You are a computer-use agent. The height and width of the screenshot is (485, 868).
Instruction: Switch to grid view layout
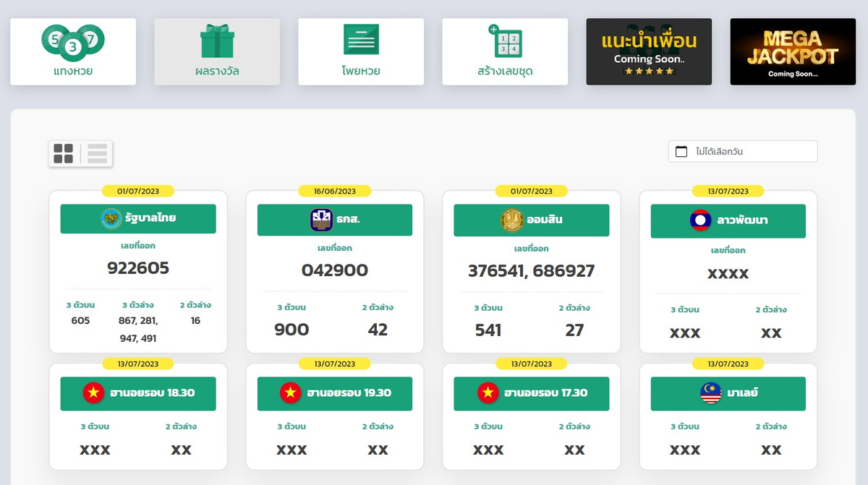pos(64,153)
